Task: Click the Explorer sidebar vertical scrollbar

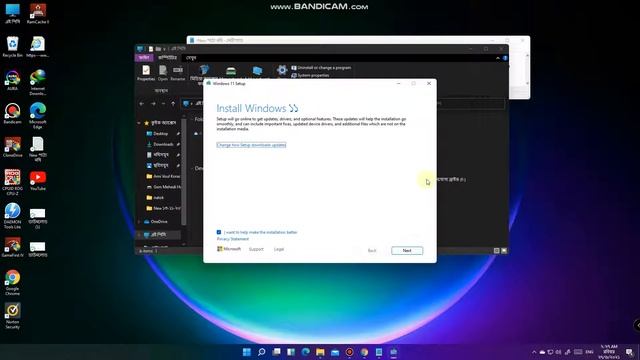Action: click(184, 171)
